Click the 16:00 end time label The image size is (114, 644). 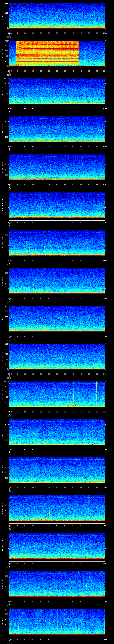click(105, 71)
